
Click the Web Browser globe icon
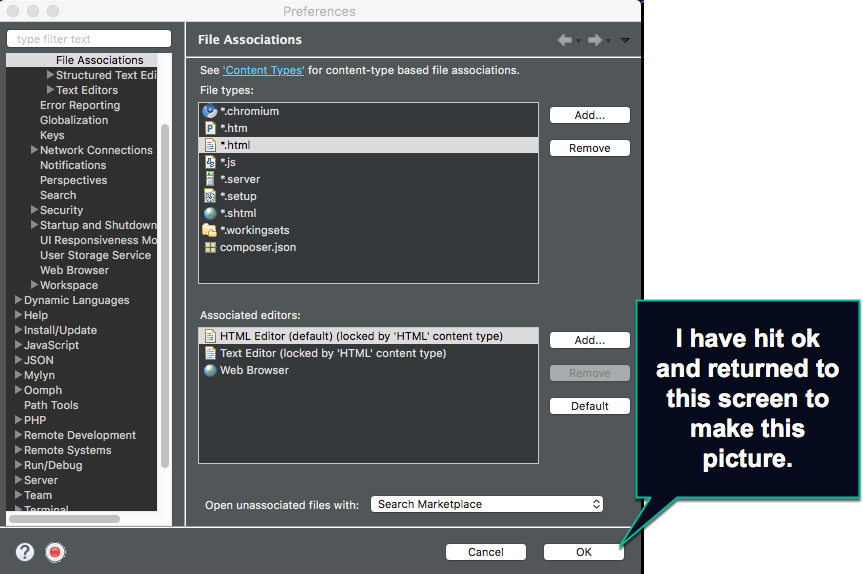pos(210,370)
